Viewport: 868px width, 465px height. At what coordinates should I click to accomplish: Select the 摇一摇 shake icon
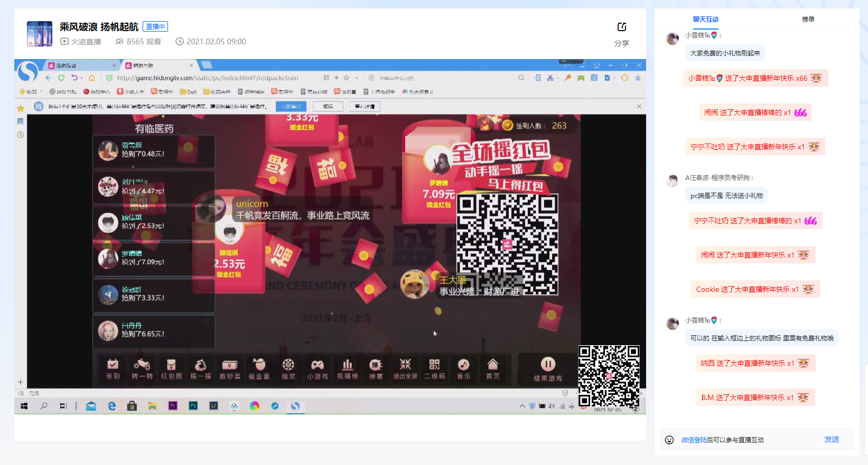coord(201,369)
